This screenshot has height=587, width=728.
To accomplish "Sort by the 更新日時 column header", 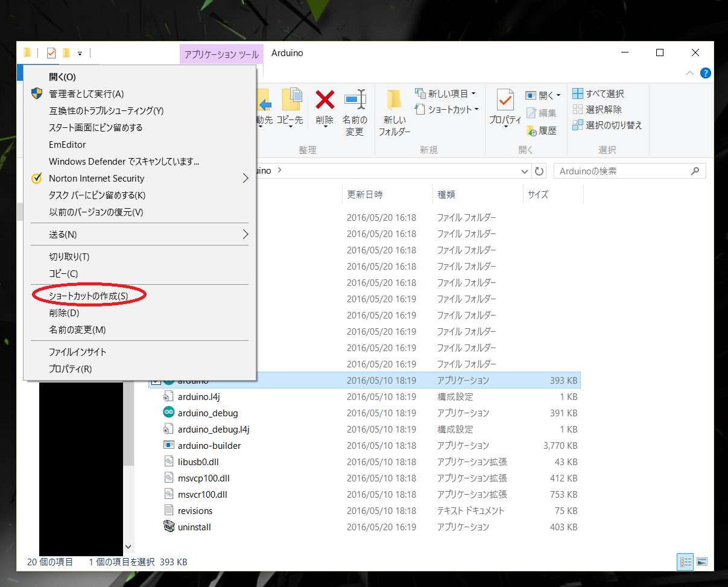I will point(387,194).
